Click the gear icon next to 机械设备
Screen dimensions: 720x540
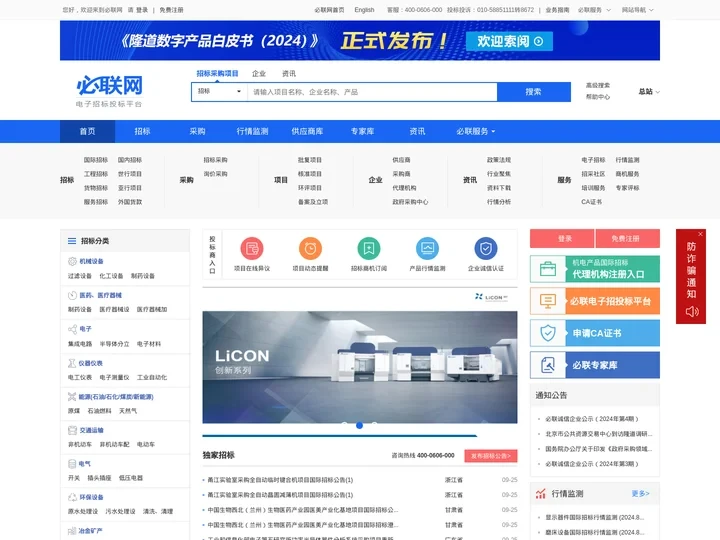click(x=72, y=261)
